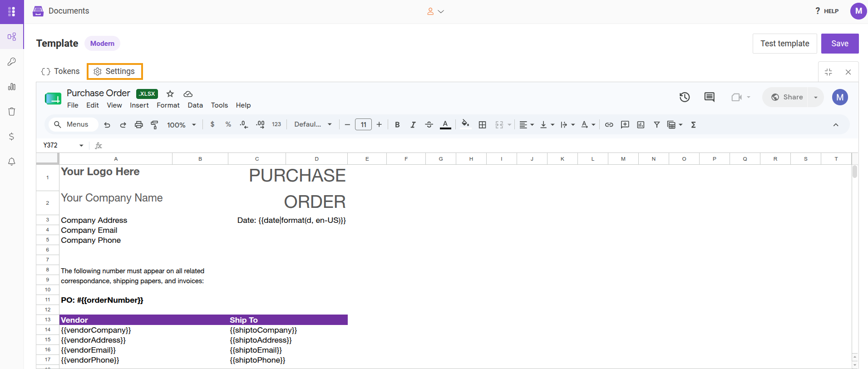Open the HELP link
Screen dimensions: 868x369
(827, 11)
